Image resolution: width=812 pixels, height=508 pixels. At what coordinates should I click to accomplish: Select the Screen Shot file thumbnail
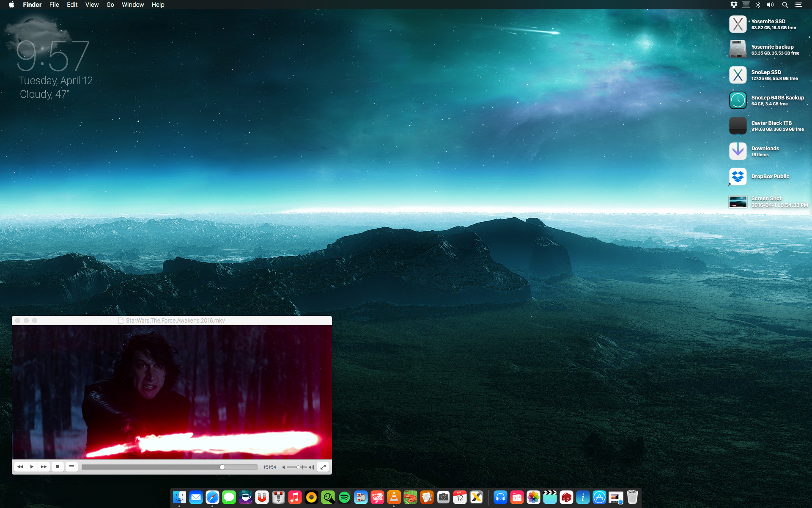click(738, 202)
